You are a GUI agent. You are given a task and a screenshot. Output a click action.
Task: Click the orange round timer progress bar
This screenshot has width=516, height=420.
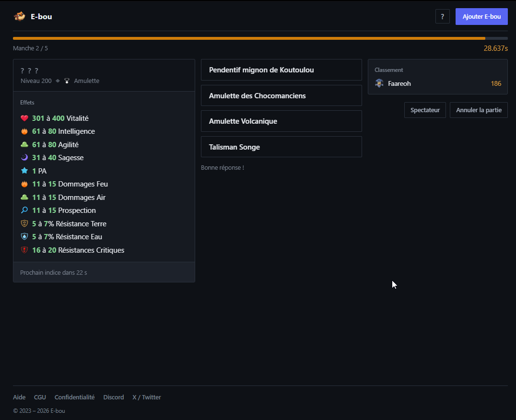[x=260, y=38]
